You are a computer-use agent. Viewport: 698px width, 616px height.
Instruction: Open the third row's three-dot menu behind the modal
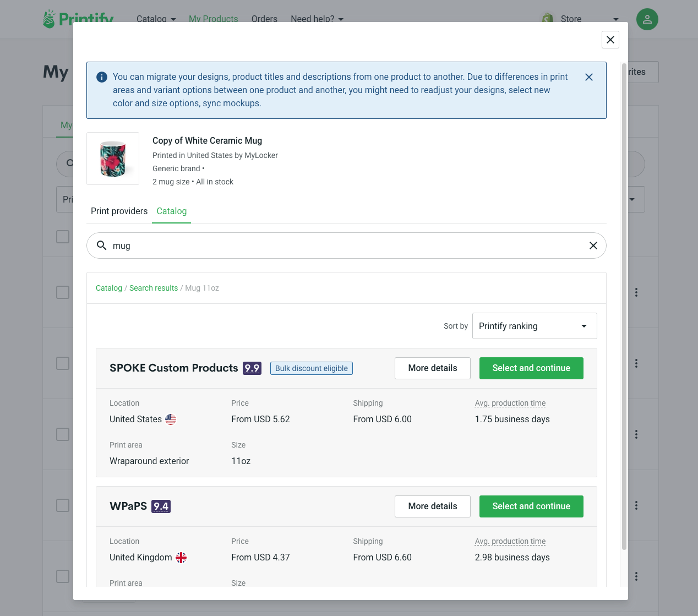636,434
